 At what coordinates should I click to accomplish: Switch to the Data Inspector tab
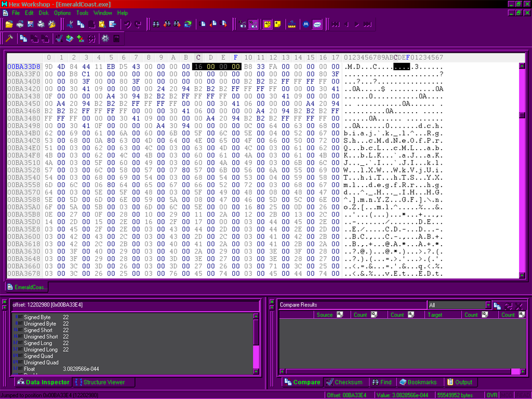click(x=44, y=382)
